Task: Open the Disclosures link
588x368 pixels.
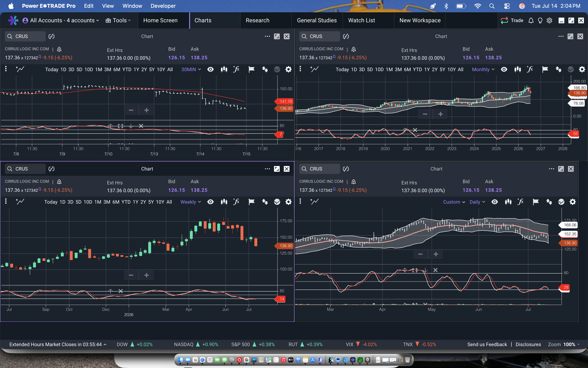Action: (x=528, y=344)
